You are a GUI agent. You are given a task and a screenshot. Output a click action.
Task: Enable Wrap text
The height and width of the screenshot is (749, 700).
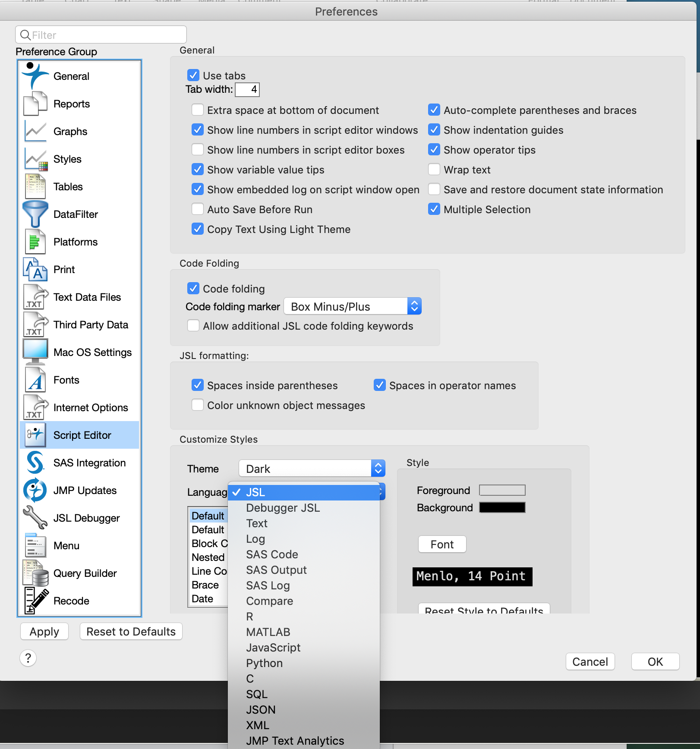click(434, 169)
